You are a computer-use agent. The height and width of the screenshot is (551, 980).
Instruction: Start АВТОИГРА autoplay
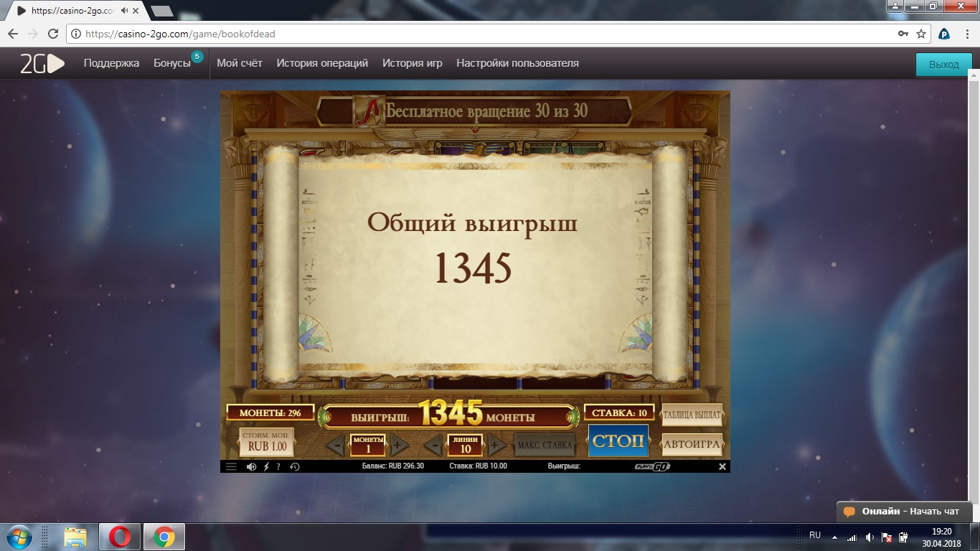[692, 444]
